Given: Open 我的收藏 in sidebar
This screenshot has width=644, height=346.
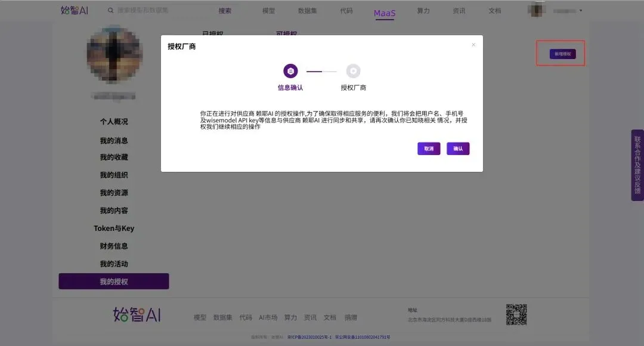Looking at the screenshot, I should click(114, 157).
